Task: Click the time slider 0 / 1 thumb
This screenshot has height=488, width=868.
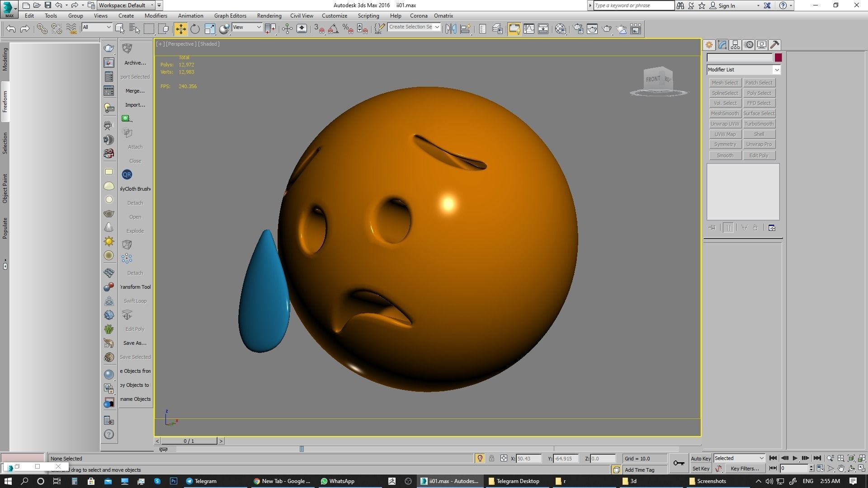Action: pyautogui.click(x=189, y=441)
